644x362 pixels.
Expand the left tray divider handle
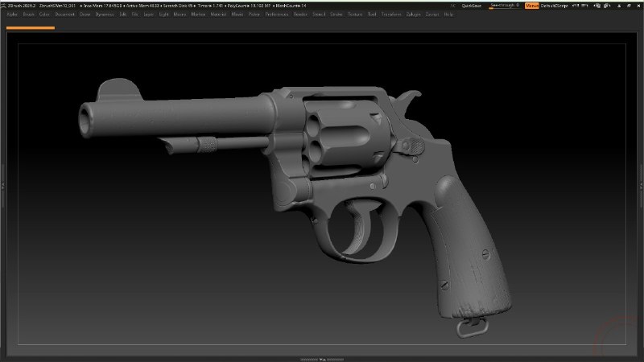pos(2,186)
